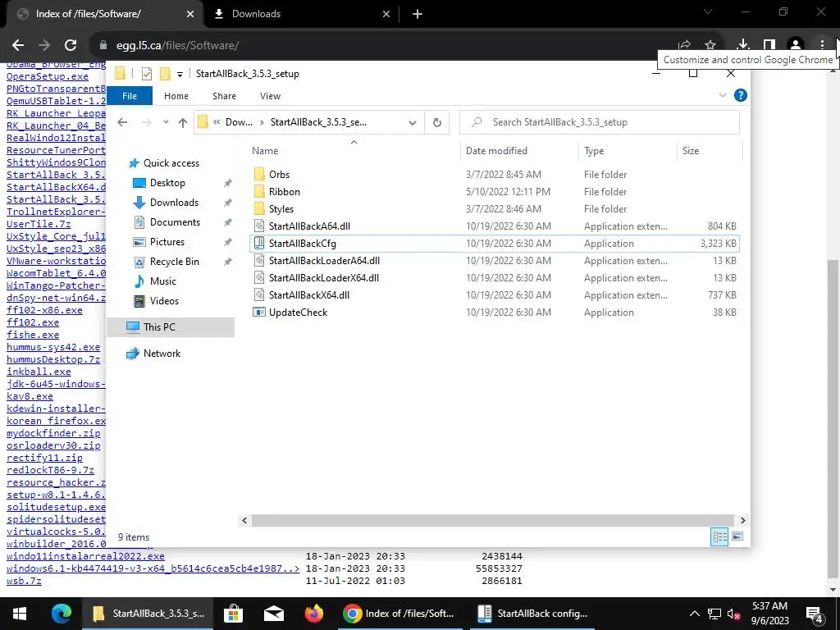Click the Dow... breadcrumb in address bar

tap(239, 122)
